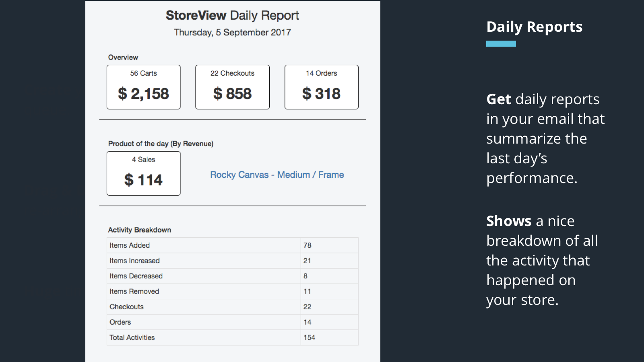The width and height of the screenshot is (644, 362).
Task: Select the Product of the day heading
Action: [161, 144]
